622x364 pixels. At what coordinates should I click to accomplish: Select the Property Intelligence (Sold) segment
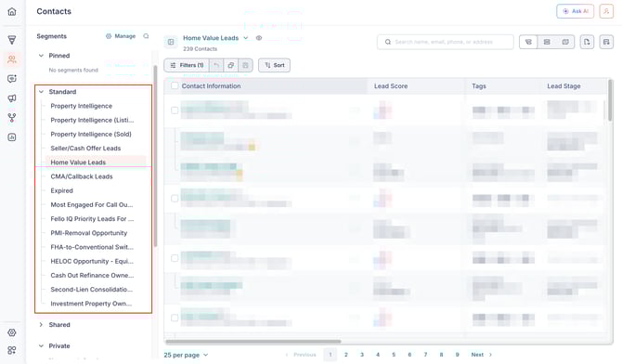(91, 134)
